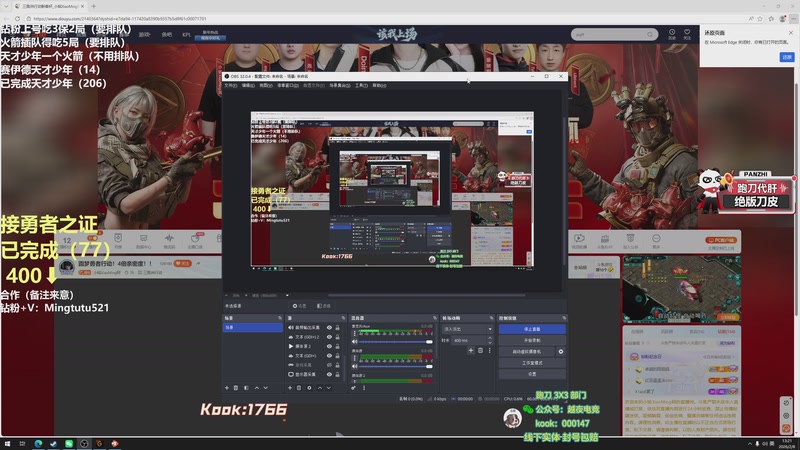The width and height of the screenshot is (800, 450).
Task: Open transition properties dots menu
Action: (x=490, y=351)
